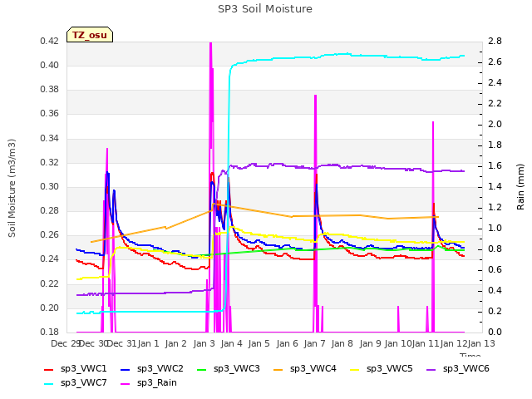The width and height of the screenshot is (532, 399).
Task: Toggle the sp3_VWC6 legend entry
Action: click(x=458, y=369)
